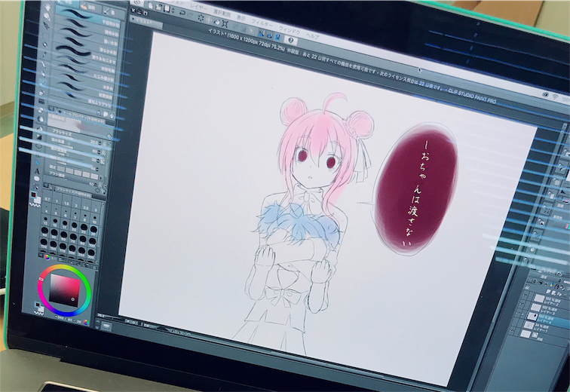Select the Gradient tool

pos(39,136)
